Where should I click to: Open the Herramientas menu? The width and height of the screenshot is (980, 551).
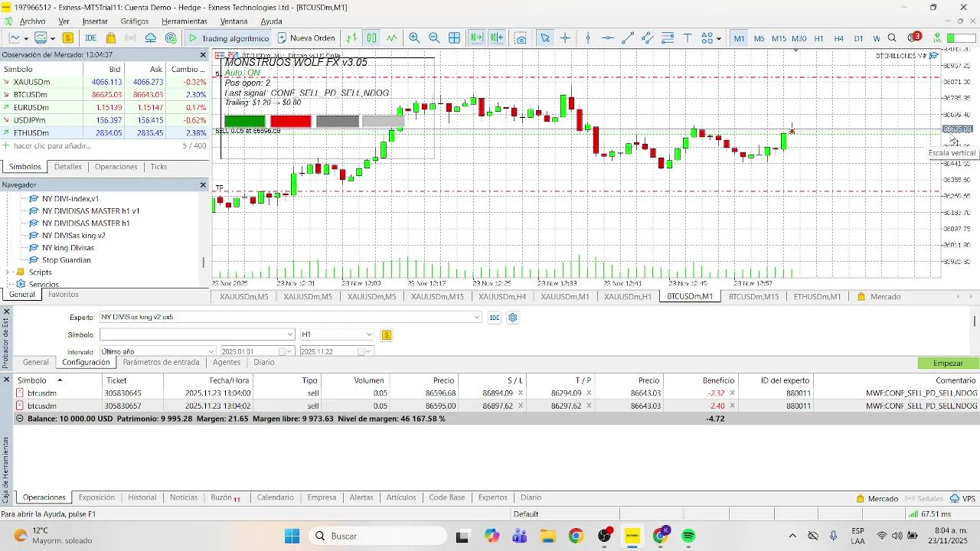(185, 21)
